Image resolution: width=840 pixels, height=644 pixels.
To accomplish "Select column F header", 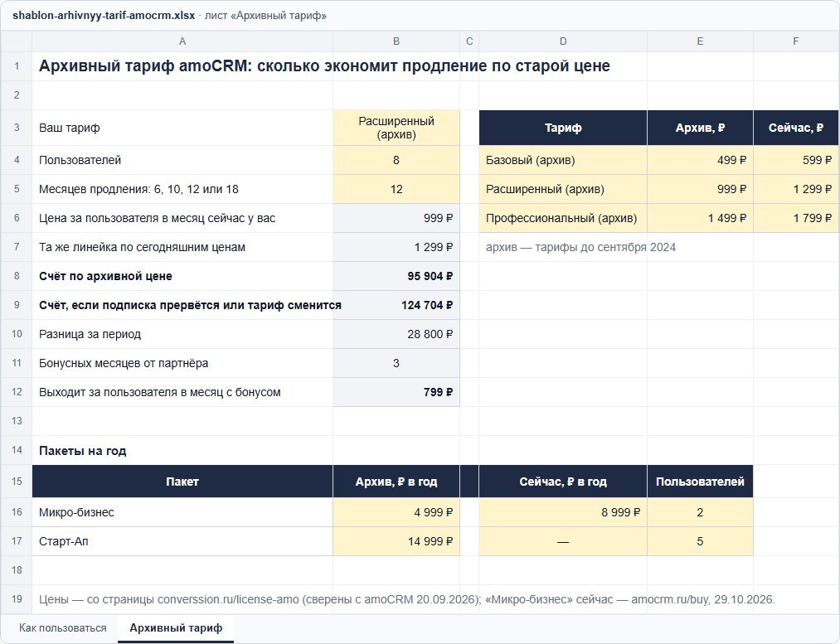I will 795,41.
